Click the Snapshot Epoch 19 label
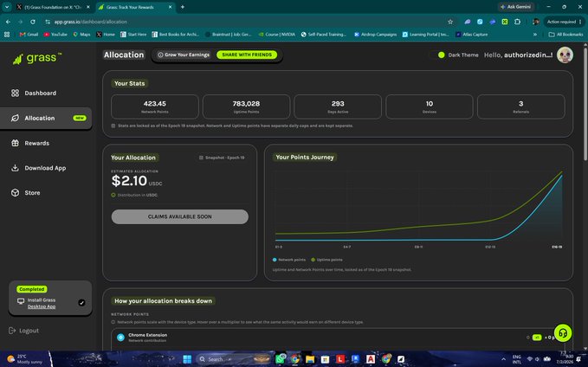 point(222,158)
